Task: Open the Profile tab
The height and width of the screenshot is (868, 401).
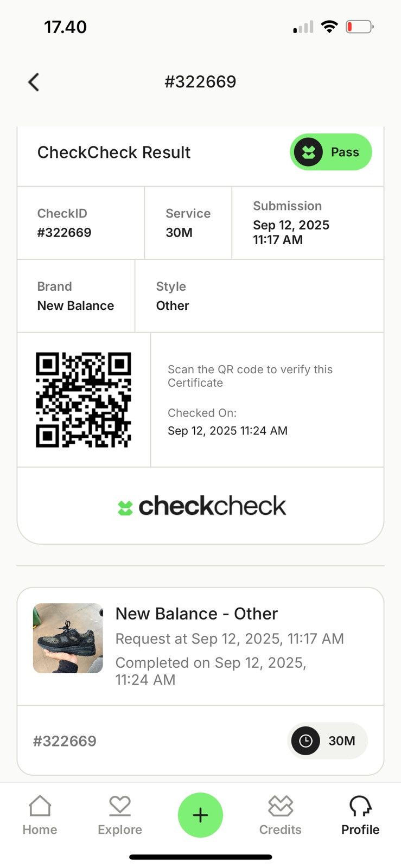Action: [x=360, y=815]
